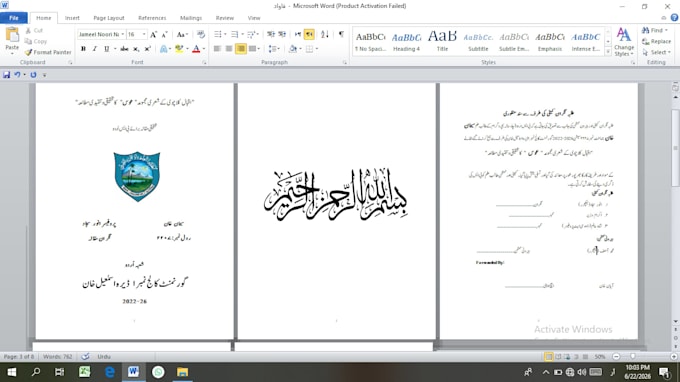Click the Urdu language indicator in status bar
The image size is (680, 382).
tap(104, 356)
